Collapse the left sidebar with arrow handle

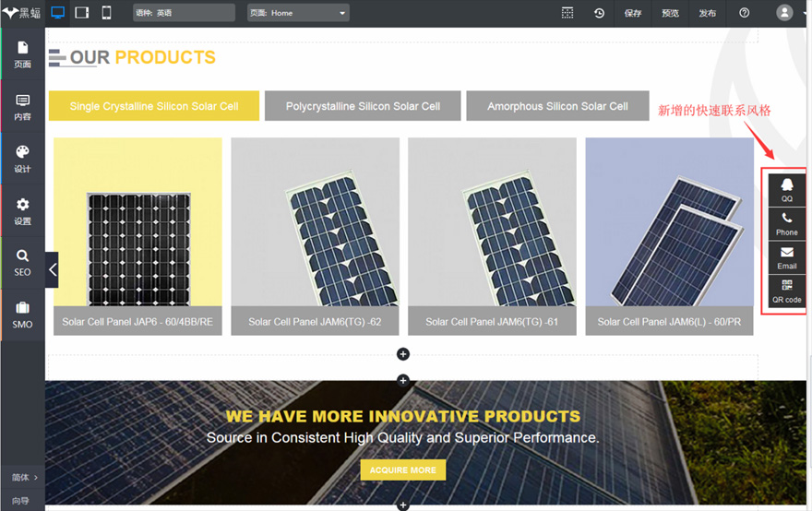coord(52,269)
